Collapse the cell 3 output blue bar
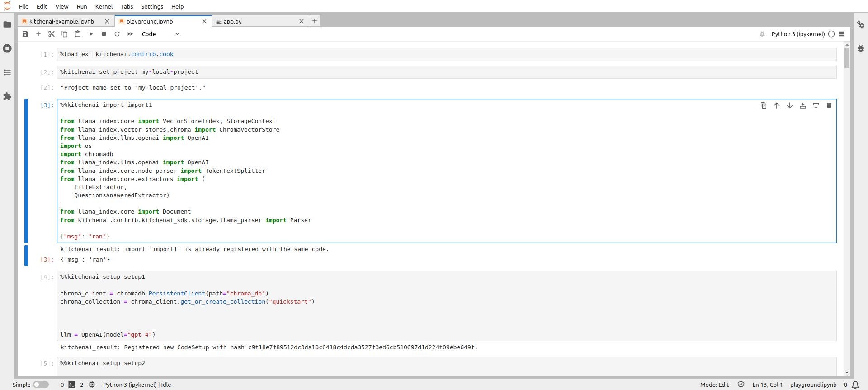 point(26,255)
